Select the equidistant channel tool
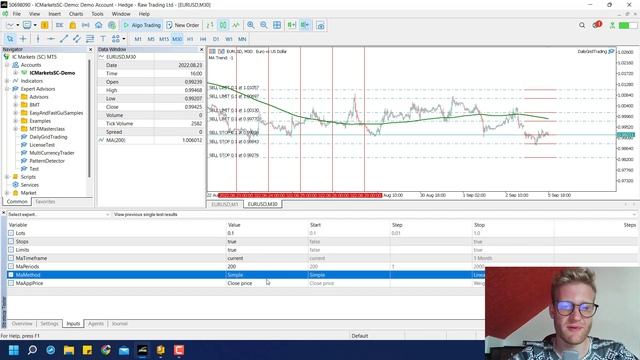The width and height of the screenshot is (640, 360). coord(77,39)
